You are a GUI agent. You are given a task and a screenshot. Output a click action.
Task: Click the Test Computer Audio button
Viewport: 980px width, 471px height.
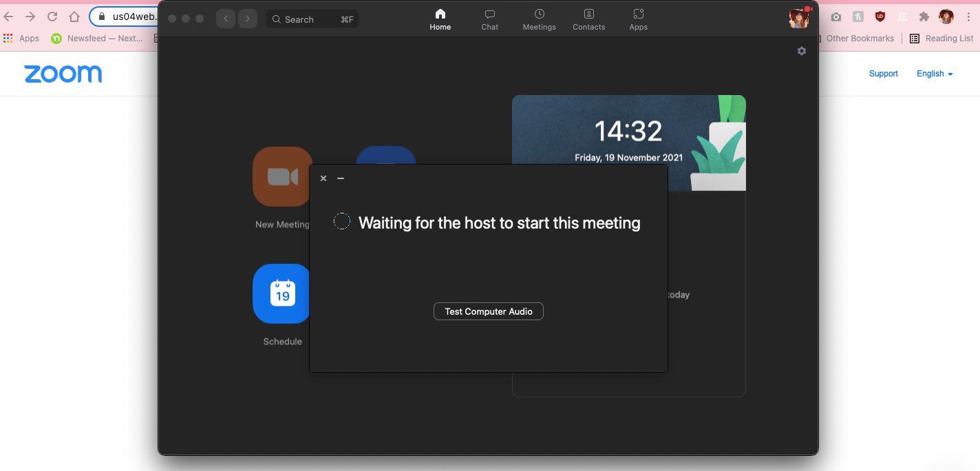[x=489, y=312]
